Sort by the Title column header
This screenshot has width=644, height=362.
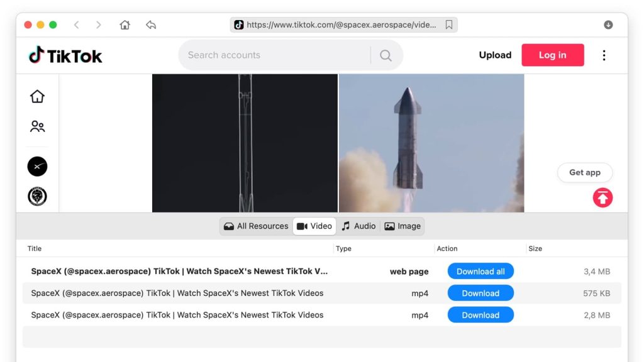pyautogui.click(x=35, y=249)
